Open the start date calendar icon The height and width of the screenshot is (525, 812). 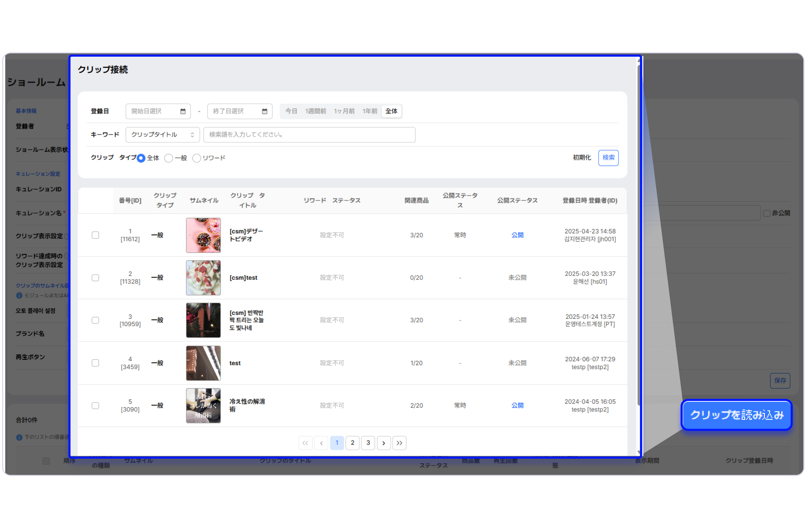point(183,111)
